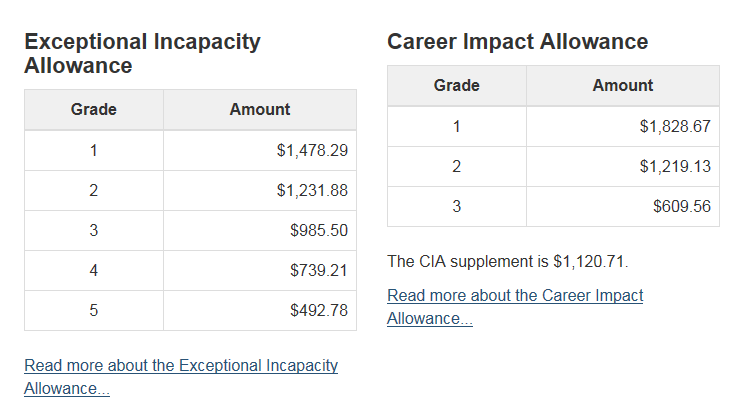This screenshot has width=732, height=414.
Task: Click the $1,219.13 amount cell
Action: click(623, 167)
